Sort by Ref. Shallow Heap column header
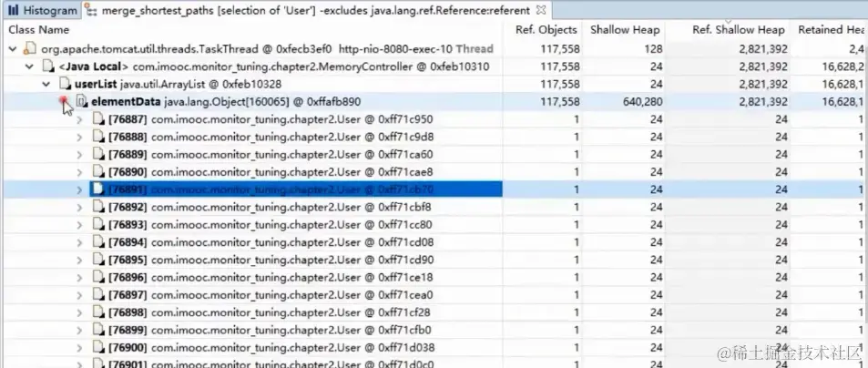868x368 pixels. (x=739, y=30)
